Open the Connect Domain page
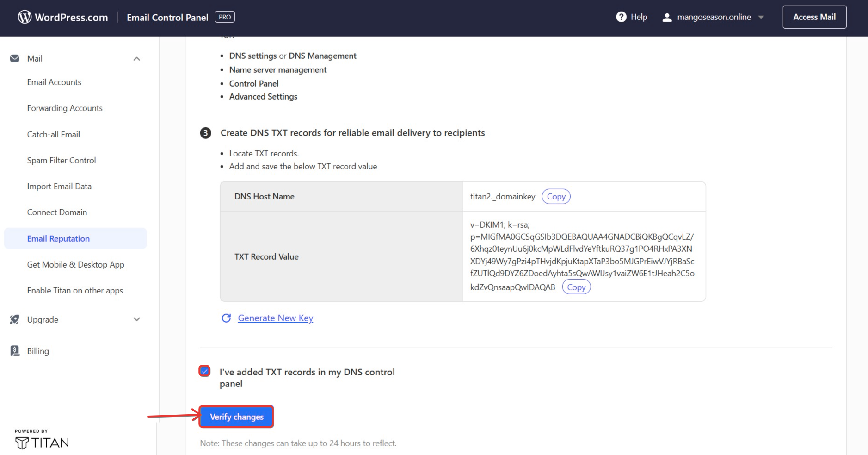 (x=57, y=212)
